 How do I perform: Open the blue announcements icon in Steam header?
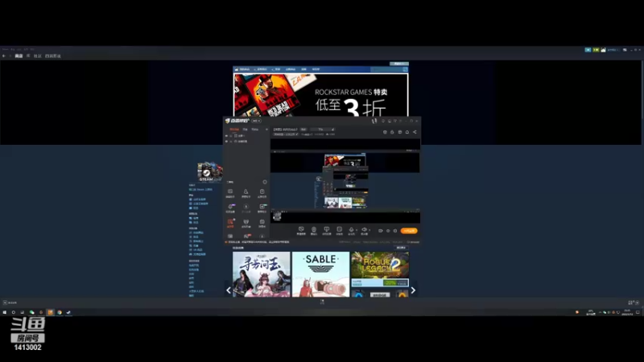tap(588, 50)
